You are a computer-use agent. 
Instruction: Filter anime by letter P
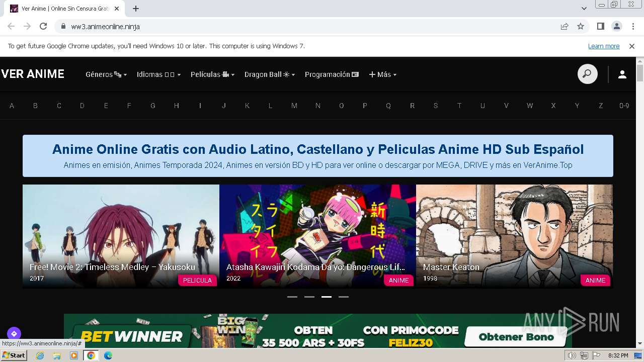coord(365,106)
